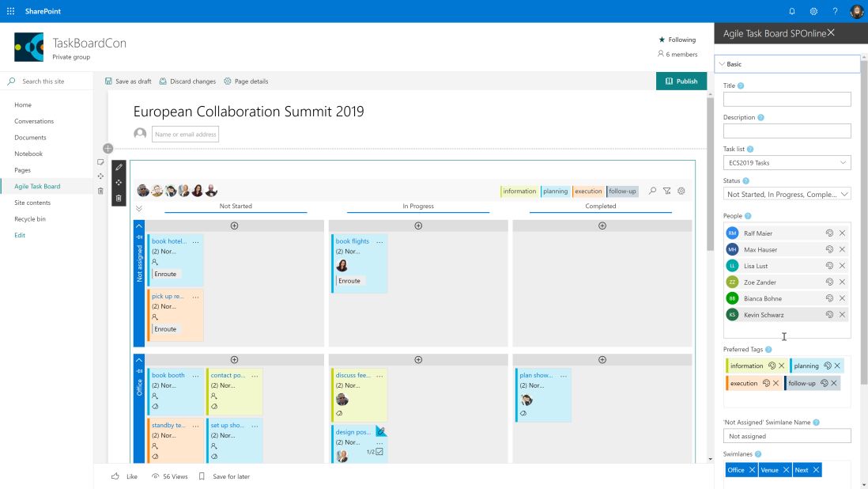Screen dimensions: 868x489
Task: Toggle the Following star for this site
Action: click(x=662, y=40)
